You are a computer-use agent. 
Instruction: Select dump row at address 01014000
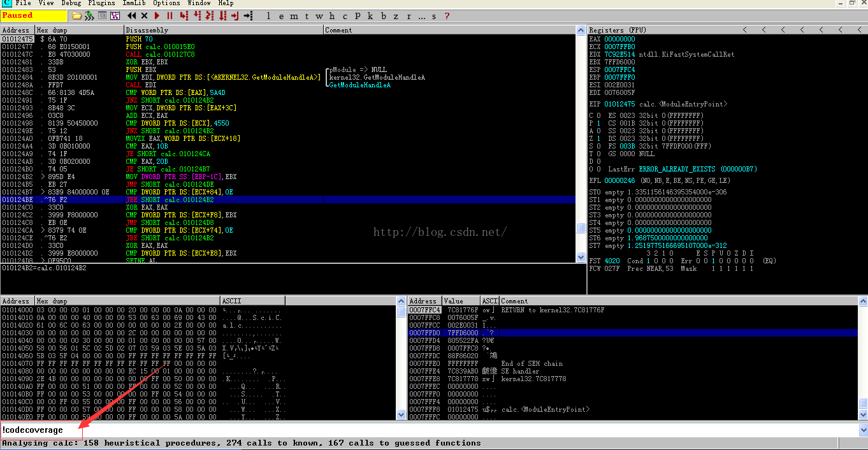(198, 310)
